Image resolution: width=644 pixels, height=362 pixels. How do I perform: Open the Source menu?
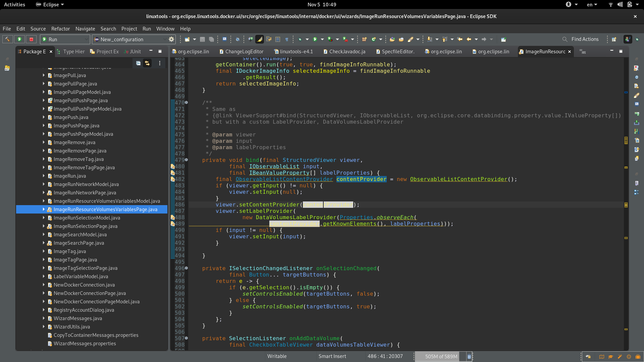[x=38, y=29]
